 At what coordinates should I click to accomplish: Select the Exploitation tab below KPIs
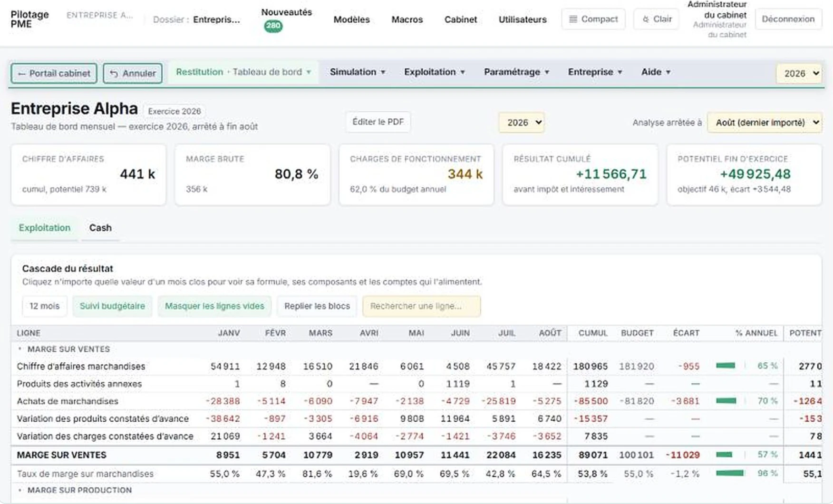[x=44, y=228]
